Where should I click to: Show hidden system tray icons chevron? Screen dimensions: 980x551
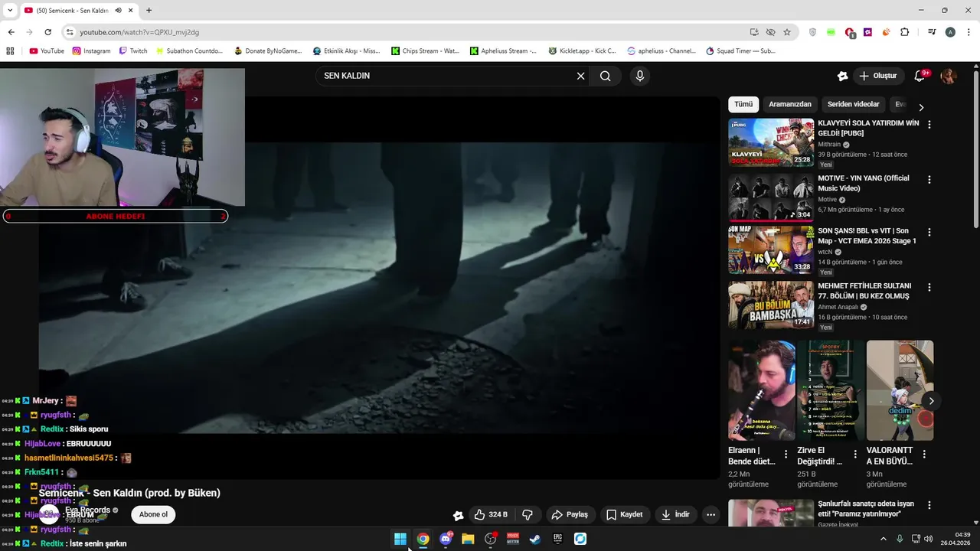(x=883, y=539)
